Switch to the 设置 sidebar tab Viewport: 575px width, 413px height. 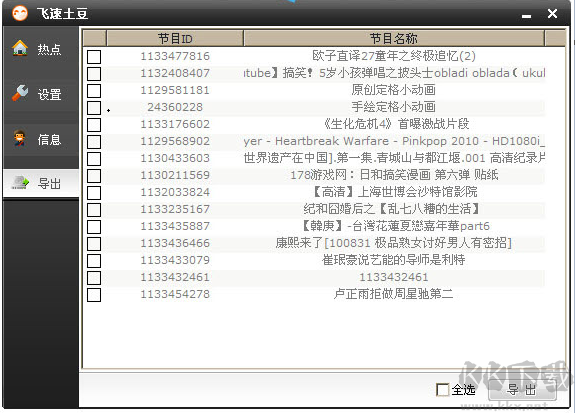(41, 94)
